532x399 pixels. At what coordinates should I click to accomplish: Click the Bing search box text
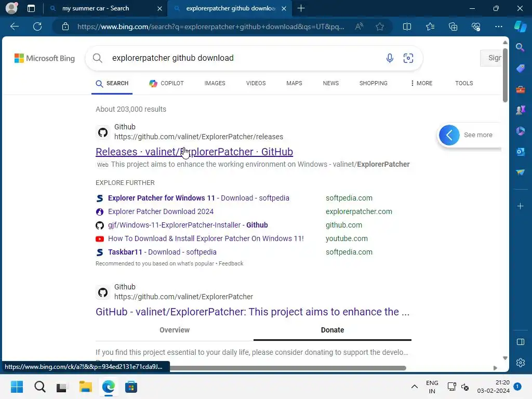(x=172, y=58)
